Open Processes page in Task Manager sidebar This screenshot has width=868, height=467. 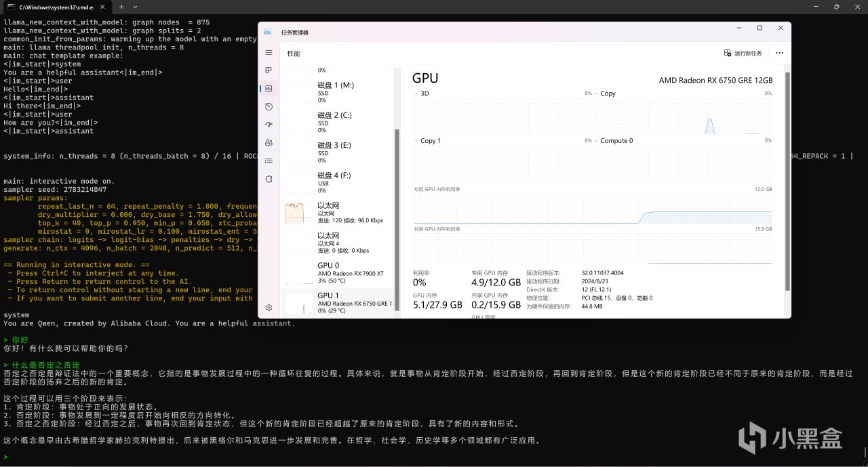click(x=269, y=70)
